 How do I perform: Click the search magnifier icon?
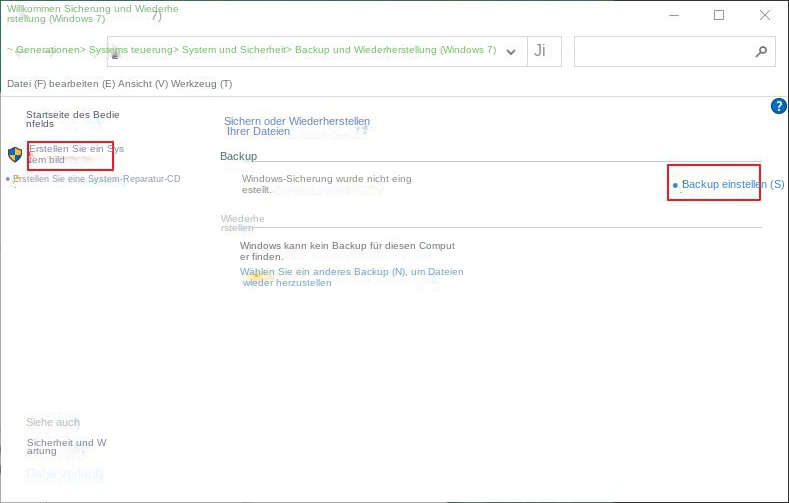tap(761, 51)
